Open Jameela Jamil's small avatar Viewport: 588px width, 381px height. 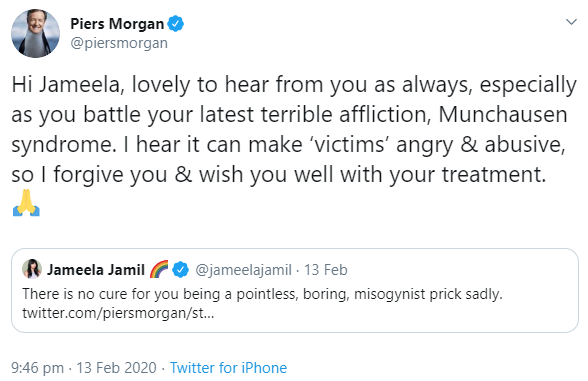[32, 269]
